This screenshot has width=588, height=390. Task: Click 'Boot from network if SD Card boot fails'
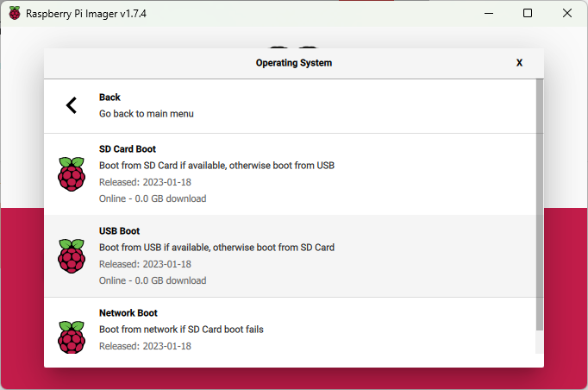[181, 330]
